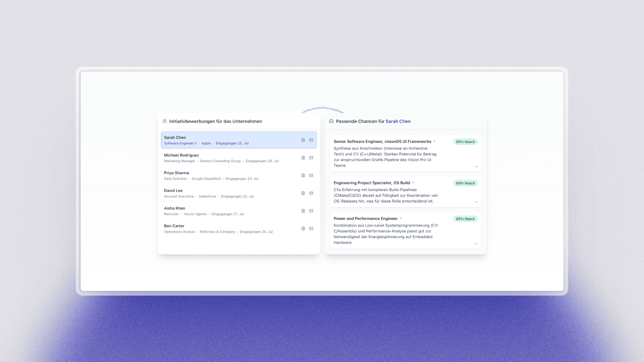The height and width of the screenshot is (362, 644).
Task: Click the mail icon for David Lee
Action: [311, 193]
